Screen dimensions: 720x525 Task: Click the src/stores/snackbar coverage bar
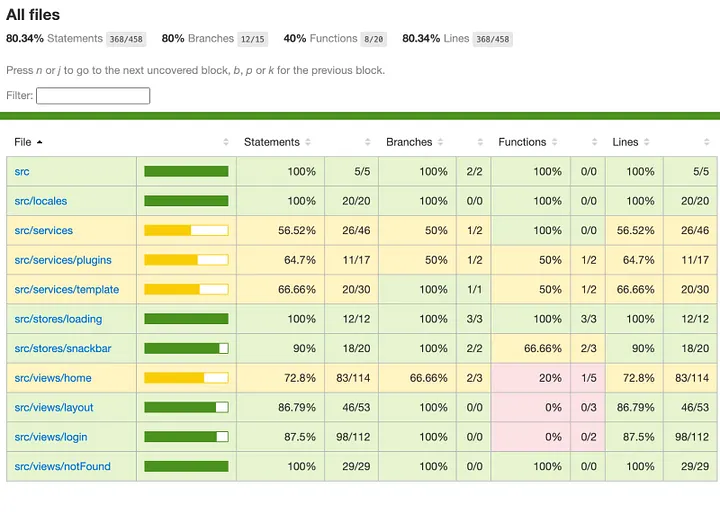pos(186,348)
